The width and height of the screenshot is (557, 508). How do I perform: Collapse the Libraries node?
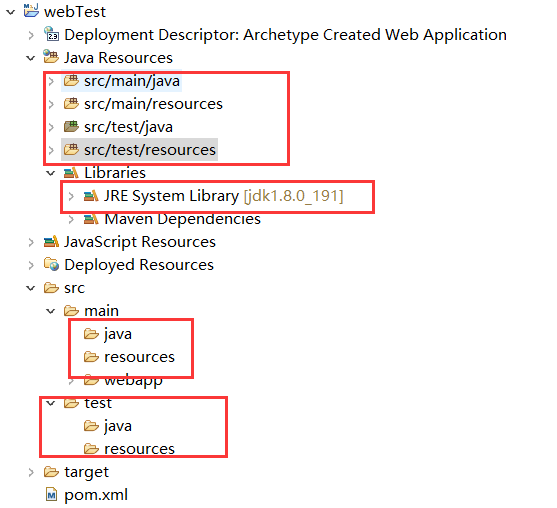[x=51, y=173]
